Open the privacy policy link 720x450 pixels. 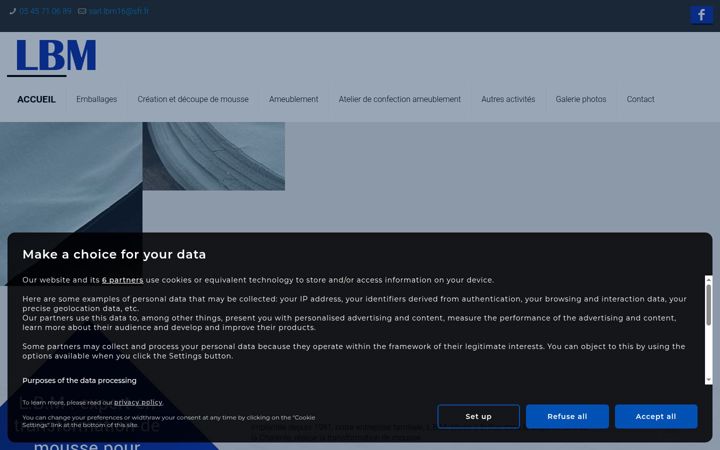(x=138, y=403)
